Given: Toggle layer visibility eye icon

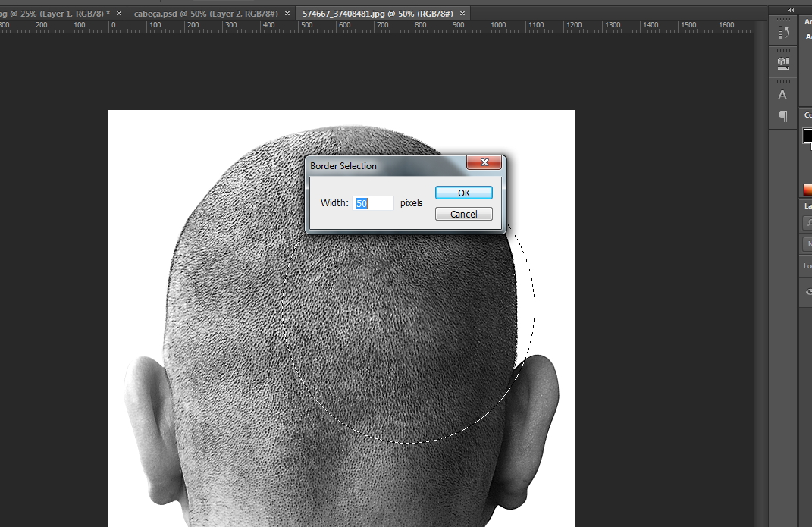Looking at the screenshot, I should pyautogui.click(x=808, y=292).
